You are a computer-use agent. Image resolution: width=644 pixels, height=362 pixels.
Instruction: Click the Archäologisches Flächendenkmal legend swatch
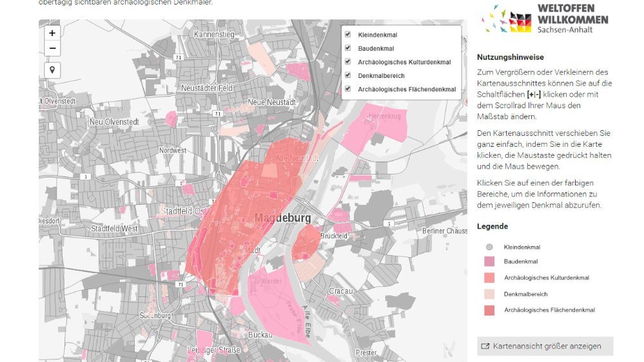coord(489,310)
